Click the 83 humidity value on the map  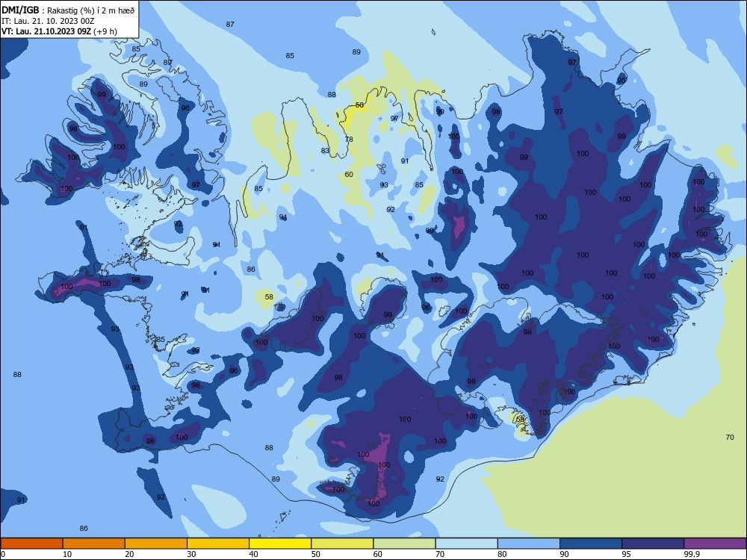click(x=325, y=151)
